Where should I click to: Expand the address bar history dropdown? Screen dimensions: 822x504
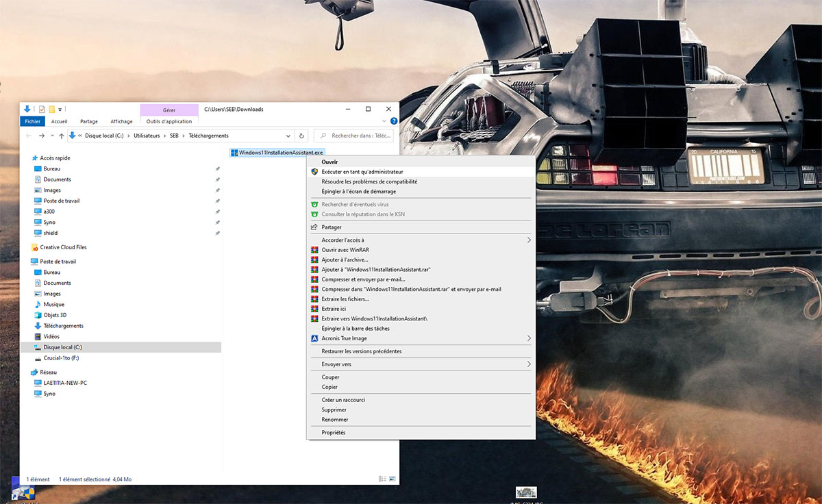point(288,136)
